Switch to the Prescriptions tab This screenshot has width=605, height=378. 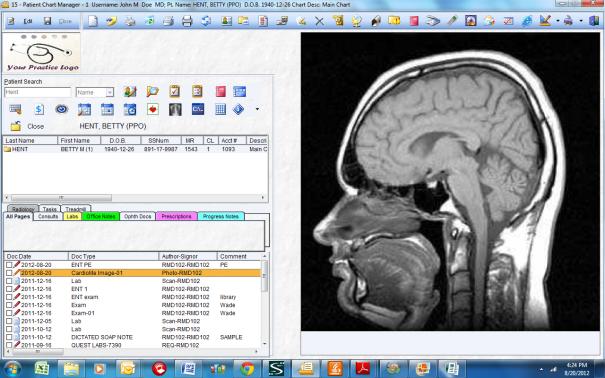[176, 216]
